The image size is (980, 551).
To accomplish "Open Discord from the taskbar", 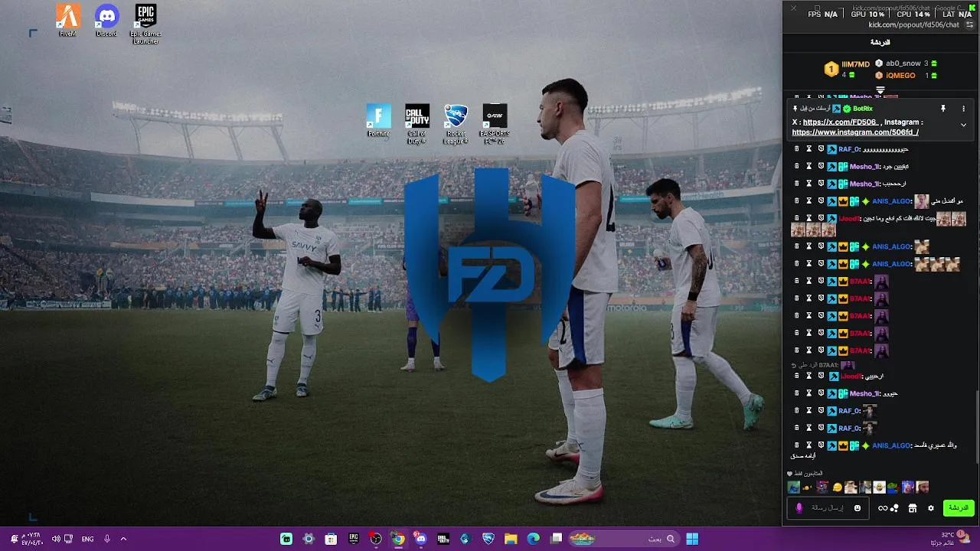I will coord(420,539).
